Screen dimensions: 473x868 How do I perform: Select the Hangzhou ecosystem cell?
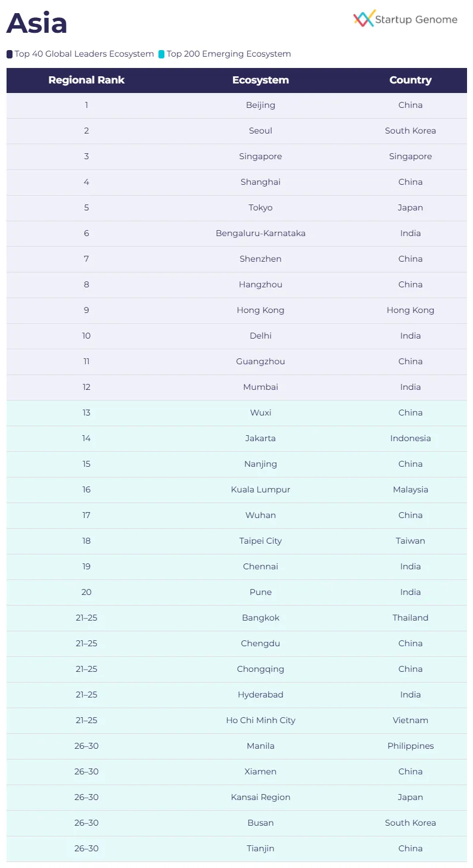point(260,285)
